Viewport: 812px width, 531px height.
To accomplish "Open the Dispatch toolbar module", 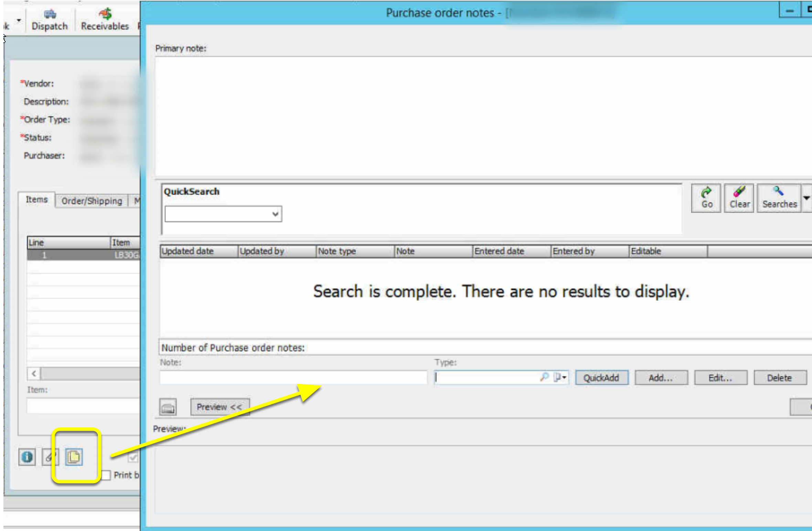I will point(50,20).
